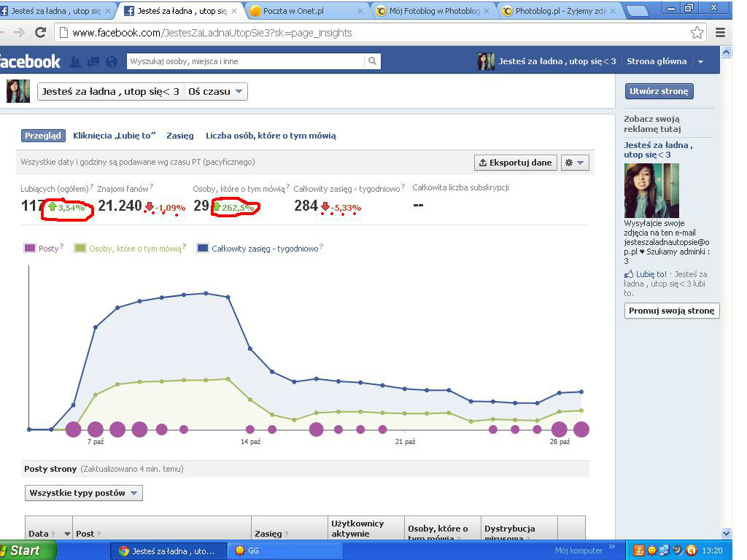The width and height of the screenshot is (747, 560).
Task: Click the Promuj swoją stronę button
Action: click(672, 311)
